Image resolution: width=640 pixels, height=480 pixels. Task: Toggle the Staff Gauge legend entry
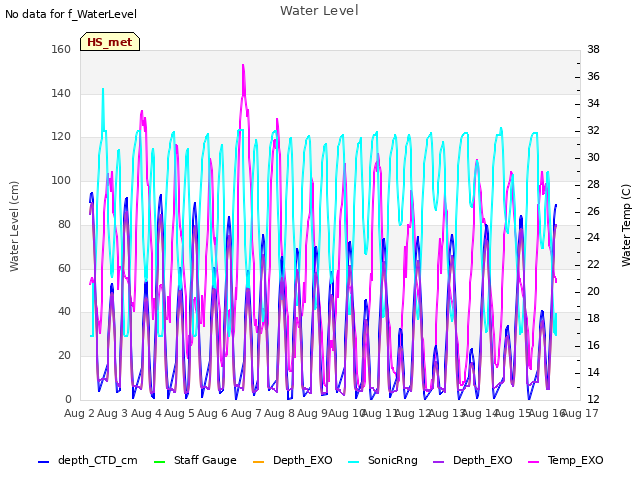(x=195, y=460)
